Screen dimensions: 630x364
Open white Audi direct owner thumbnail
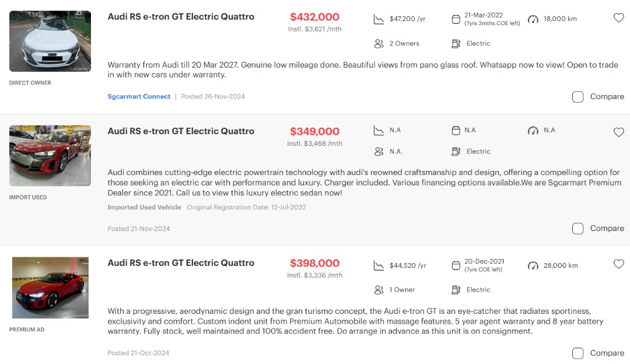tap(50, 41)
